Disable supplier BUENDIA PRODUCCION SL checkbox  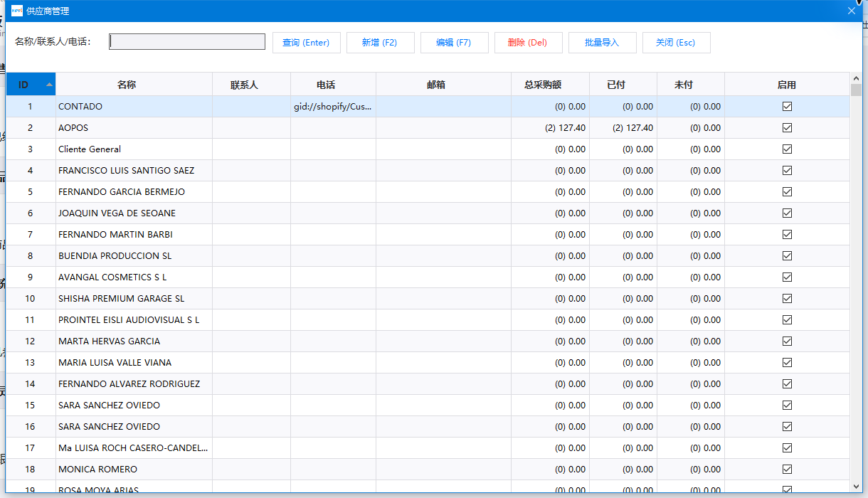[787, 256]
